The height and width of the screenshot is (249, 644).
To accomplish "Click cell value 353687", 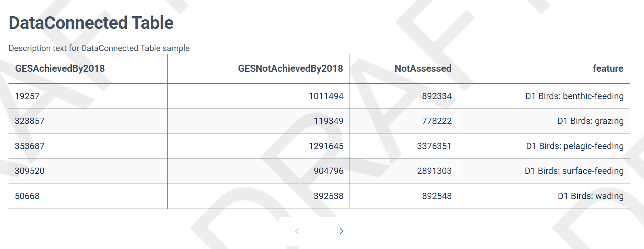I will click(x=30, y=146).
